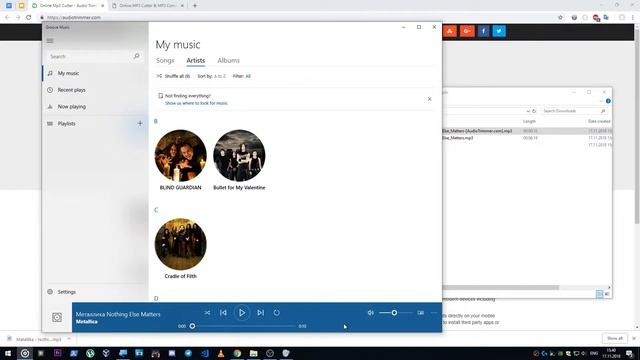Open Chrome from the taskbar
This screenshot has height=360, width=640.
(x=237, y=353)
